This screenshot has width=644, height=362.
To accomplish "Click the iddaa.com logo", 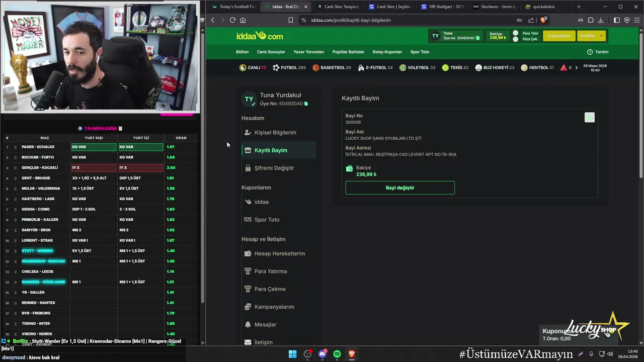I will tap(260, 36).
